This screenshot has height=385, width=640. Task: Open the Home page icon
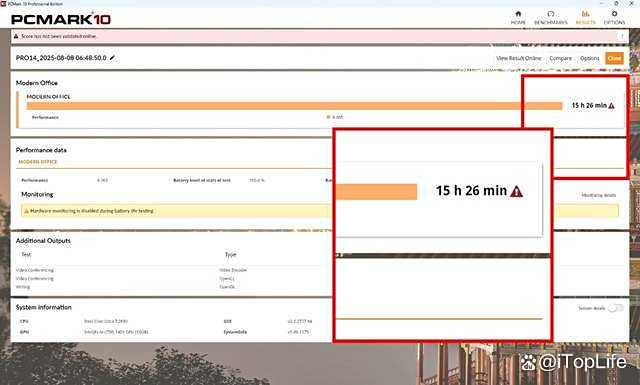[518, 14]
